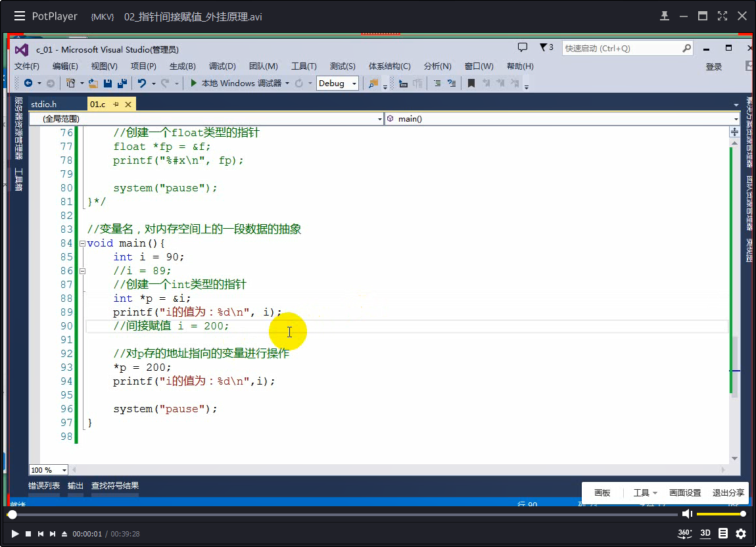Image resolution: width=756 pixels, height=547 pixels.
Task: Click the undo arrow in toolbar
Action: point(141,83)
